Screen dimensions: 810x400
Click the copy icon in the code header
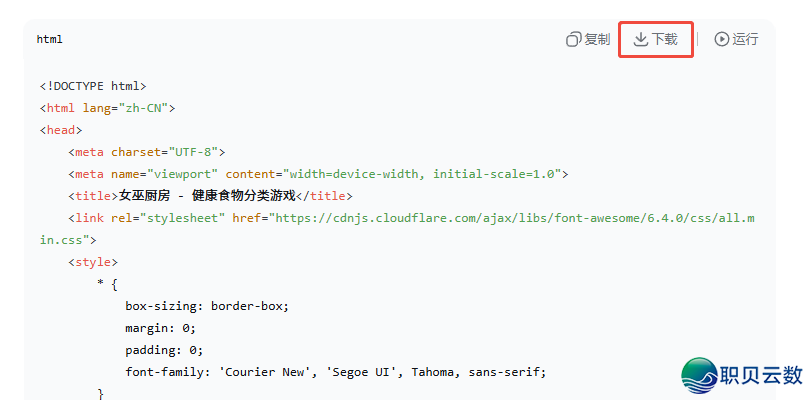pos(574,39)
